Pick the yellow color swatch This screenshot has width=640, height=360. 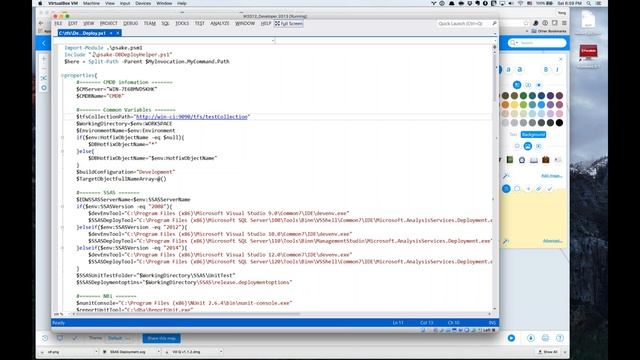pos(514,105)
